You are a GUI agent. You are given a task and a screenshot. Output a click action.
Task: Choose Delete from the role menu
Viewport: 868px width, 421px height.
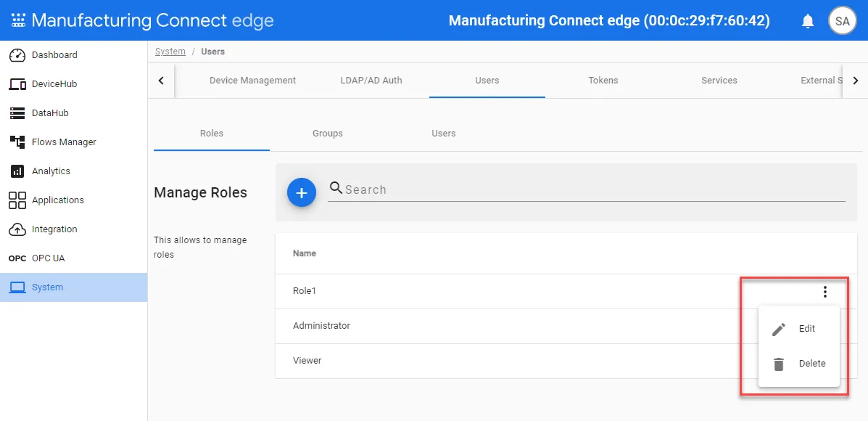click(x=799, y=364)
